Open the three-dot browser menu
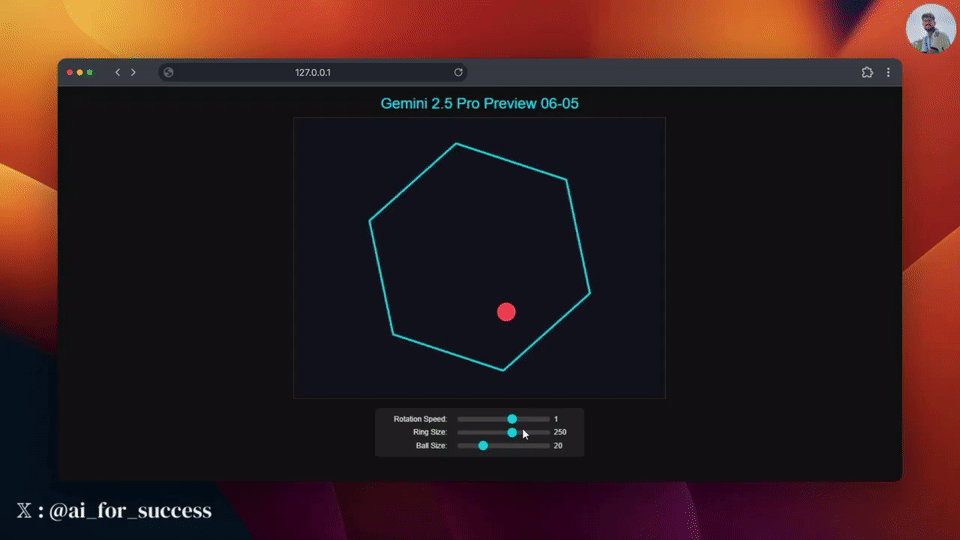 (888, 72)
